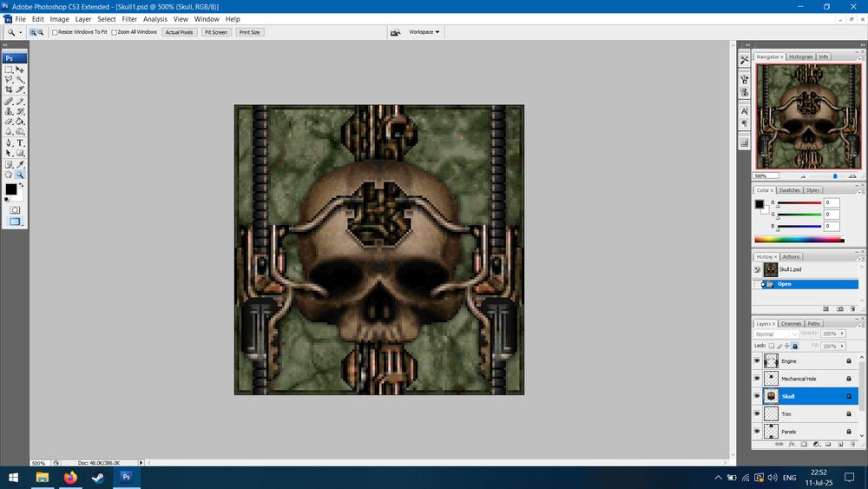Select the Clone Stamp tool
868x489 pixels.
click(9, 111)
